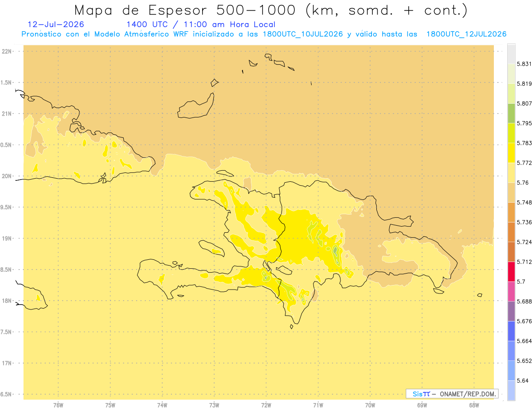Click the longitude label 73W
This screenshot has width=532, height=411.
(214, 406)
